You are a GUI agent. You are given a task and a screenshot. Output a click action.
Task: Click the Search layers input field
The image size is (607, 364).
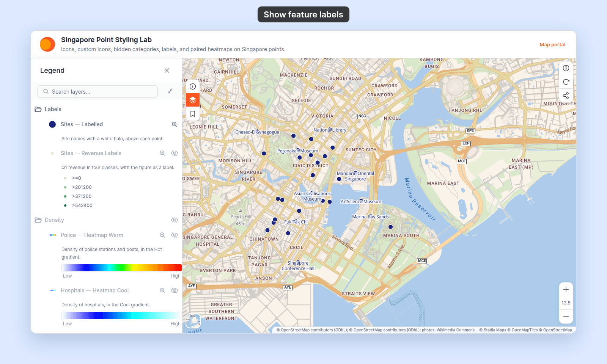97,91
